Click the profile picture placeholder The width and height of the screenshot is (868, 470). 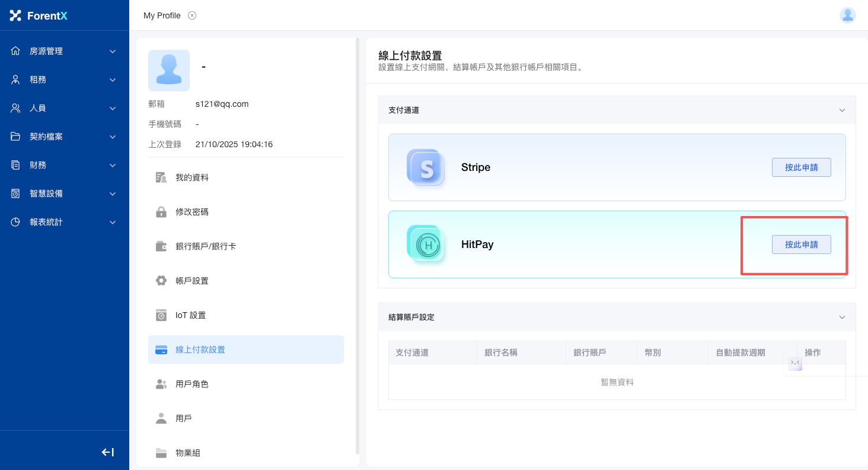coord(169,71)
